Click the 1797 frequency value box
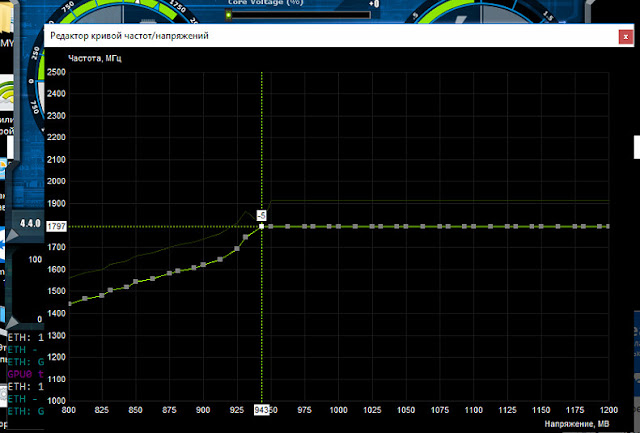640x433 pixels. (x=56, y=226)
